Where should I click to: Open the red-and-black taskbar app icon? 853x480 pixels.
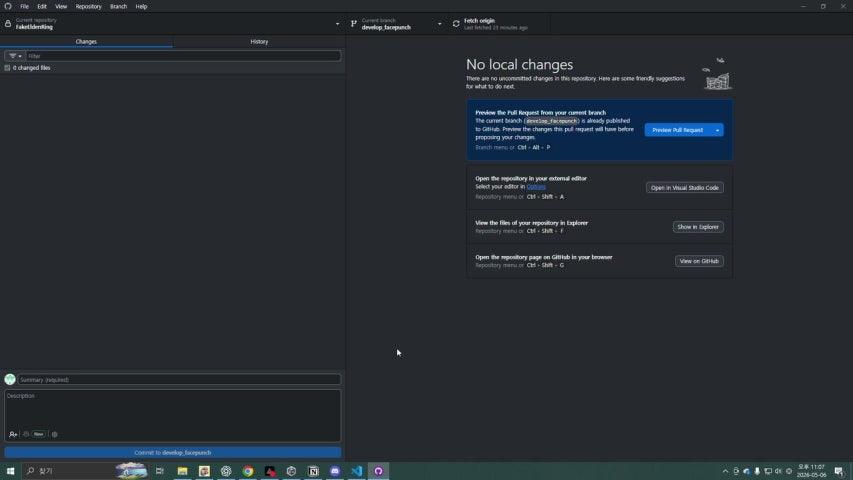[x=270, y=471]
